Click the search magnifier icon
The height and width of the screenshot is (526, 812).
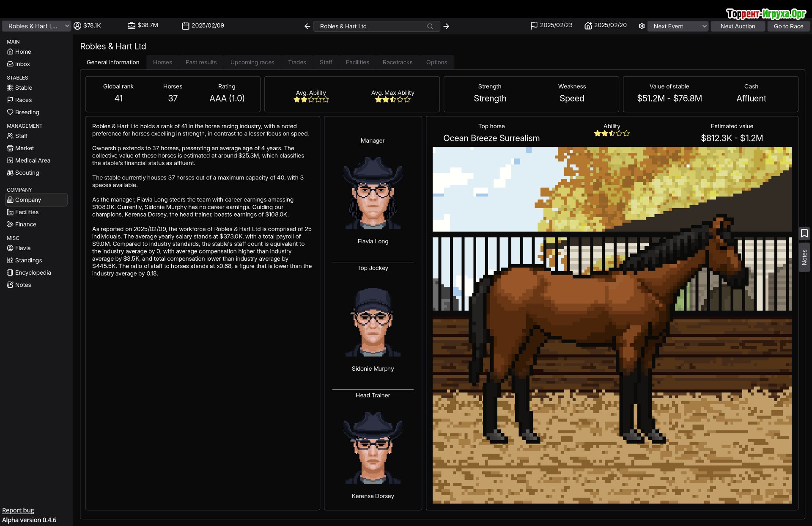[430, 26]
